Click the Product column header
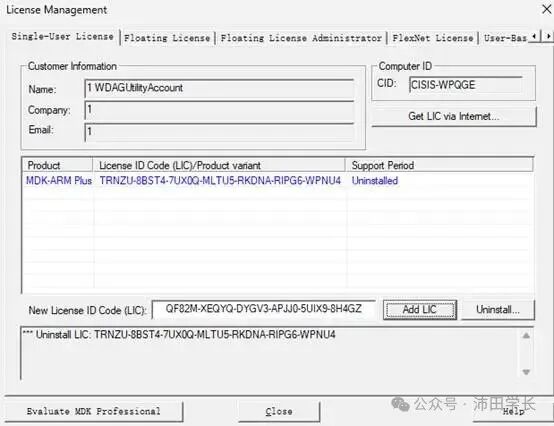Viewport: 554px width, 426px height. (58, 165)
